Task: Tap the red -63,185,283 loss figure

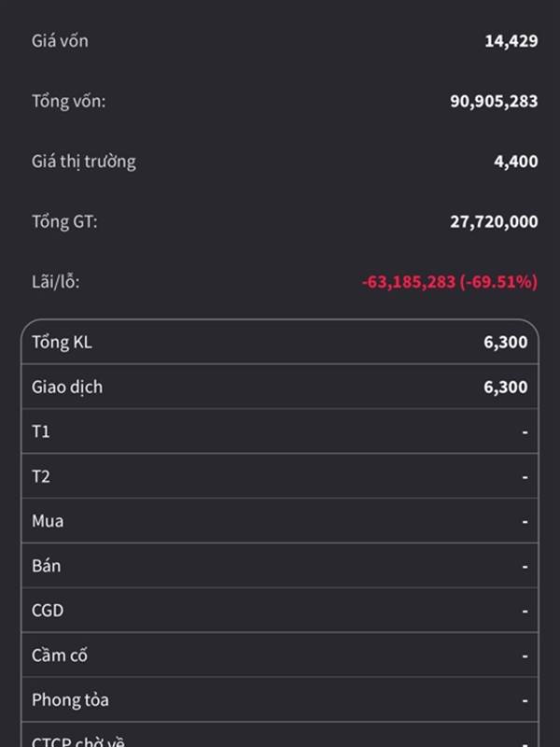Action: click(x=409, y=282)
